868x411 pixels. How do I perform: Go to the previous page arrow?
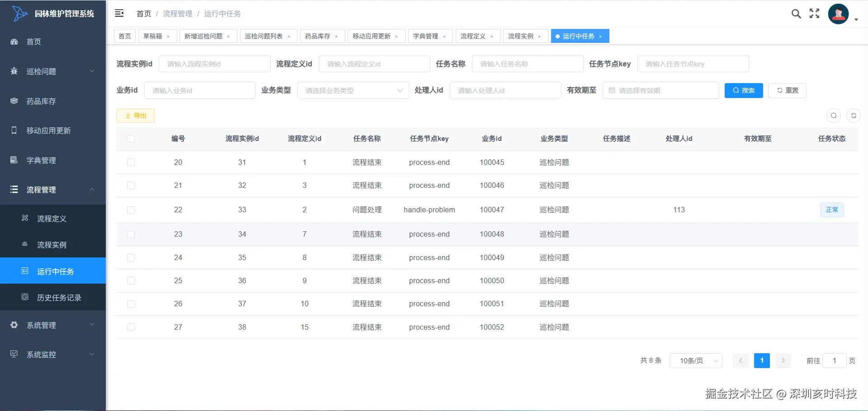coord(741,360)
